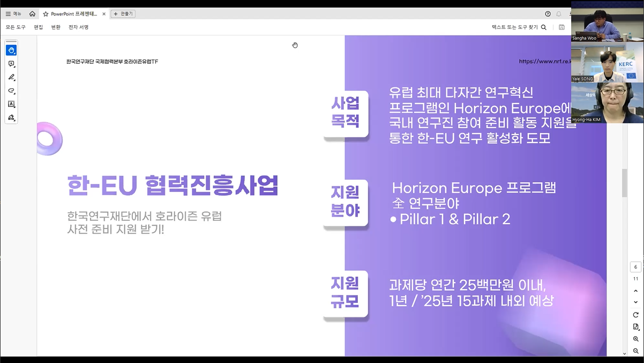The image size is (644, 363).
Task: Click the 만들기 create button
Action: (123, 14)
